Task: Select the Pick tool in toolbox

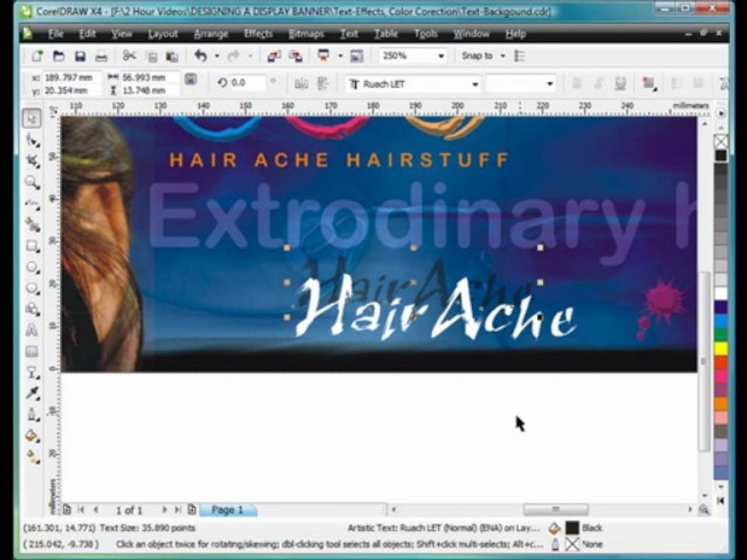Action: tap(32, 118)
